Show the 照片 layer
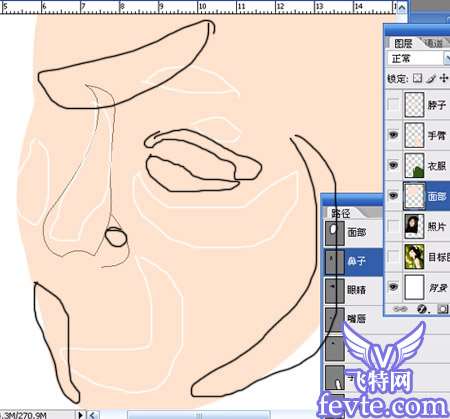The image size is (450, 419). [394, 226]
